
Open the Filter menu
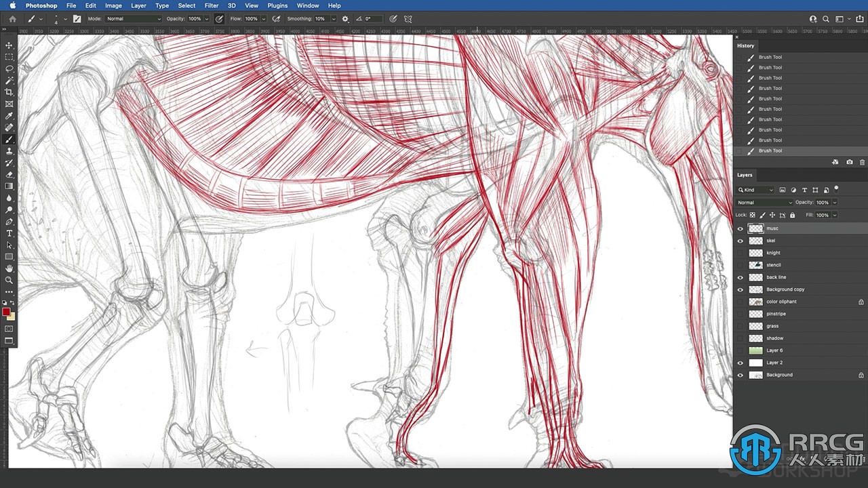coord(212,5)
